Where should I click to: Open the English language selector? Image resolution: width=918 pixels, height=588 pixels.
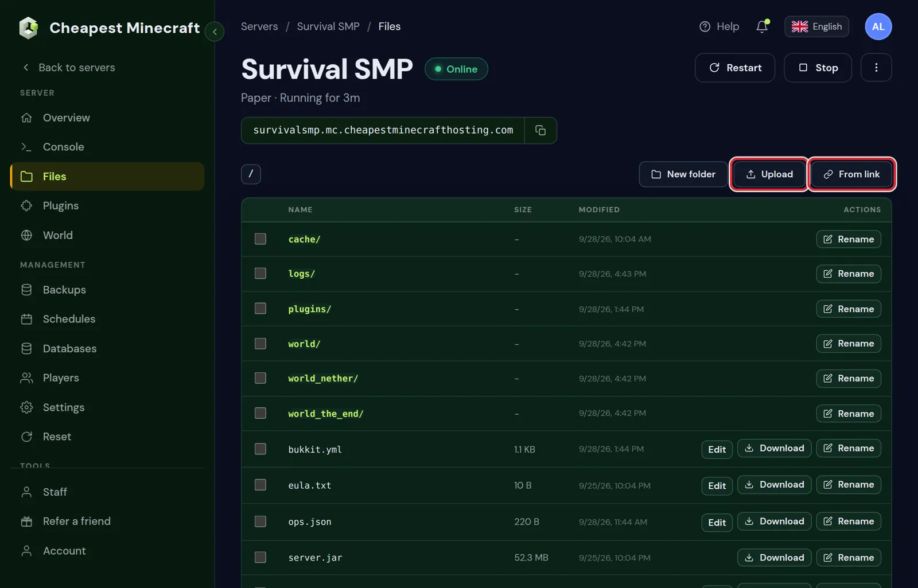coord(816,26)
